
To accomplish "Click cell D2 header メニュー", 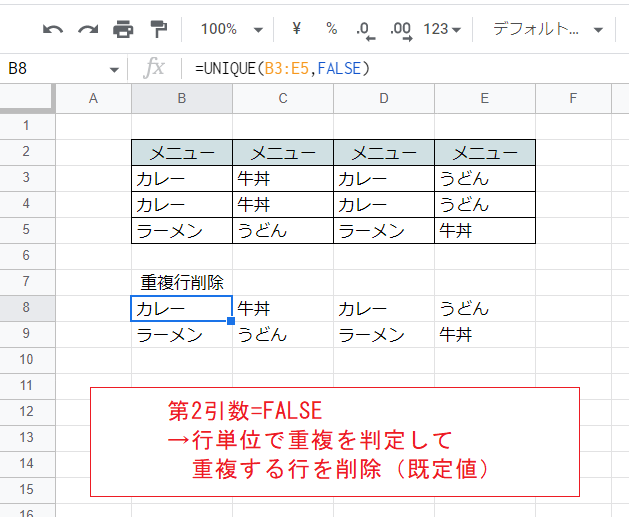I will point(384,152).
